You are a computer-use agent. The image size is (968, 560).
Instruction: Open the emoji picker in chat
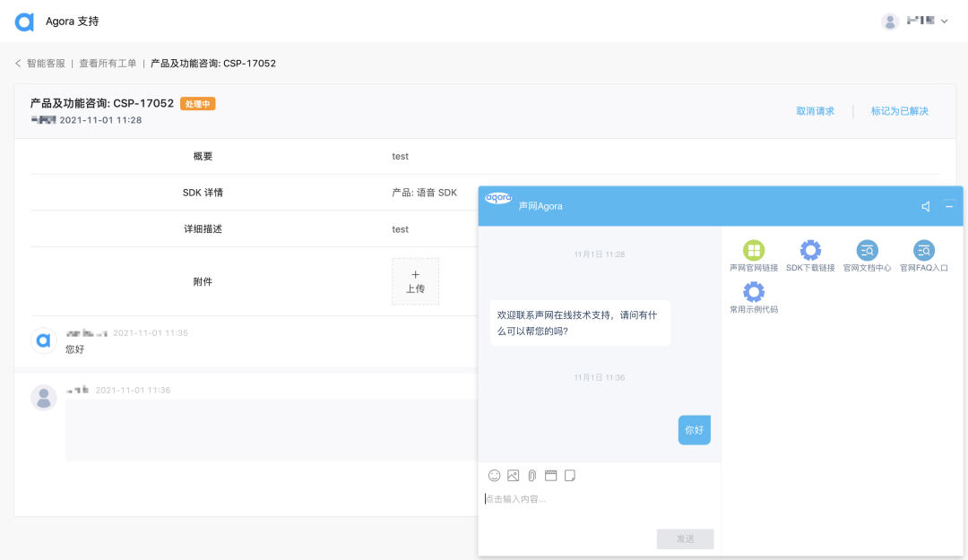495,476
